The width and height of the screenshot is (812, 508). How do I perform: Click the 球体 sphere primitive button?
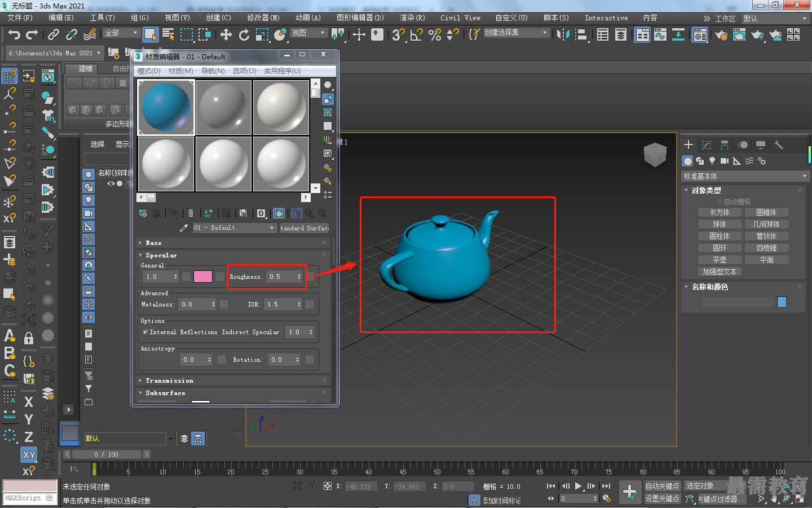click(x=719, y=225)
